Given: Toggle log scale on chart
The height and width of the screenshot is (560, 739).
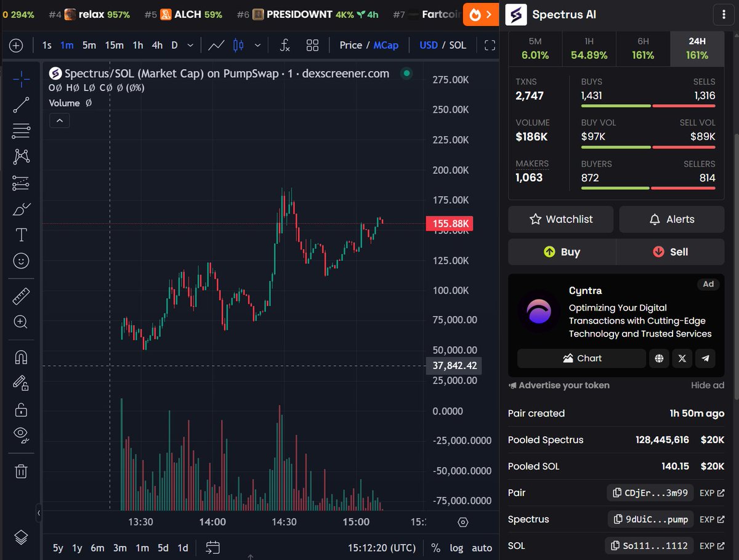Looking at the screenshot, I should pyautogui.click(x=456, y=548).
